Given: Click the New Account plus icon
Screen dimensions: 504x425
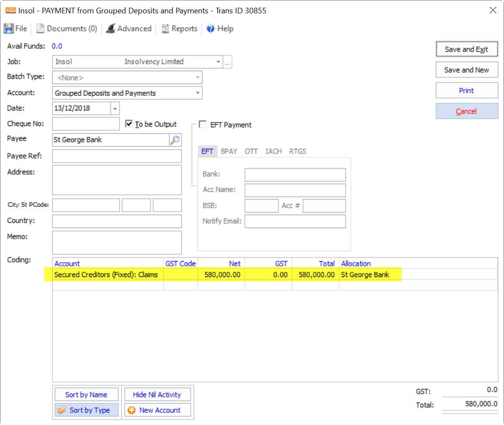Looking at the screenshot, I should coord(131,410).
